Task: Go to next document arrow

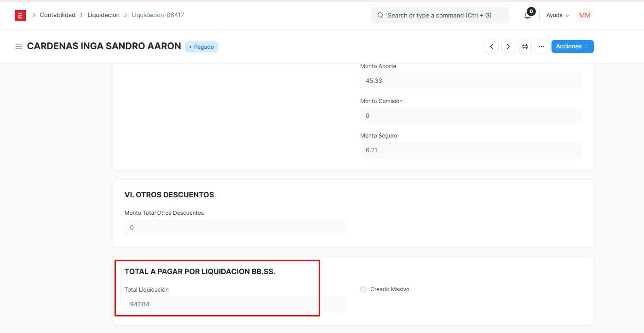Action: (x=508, y=46)
